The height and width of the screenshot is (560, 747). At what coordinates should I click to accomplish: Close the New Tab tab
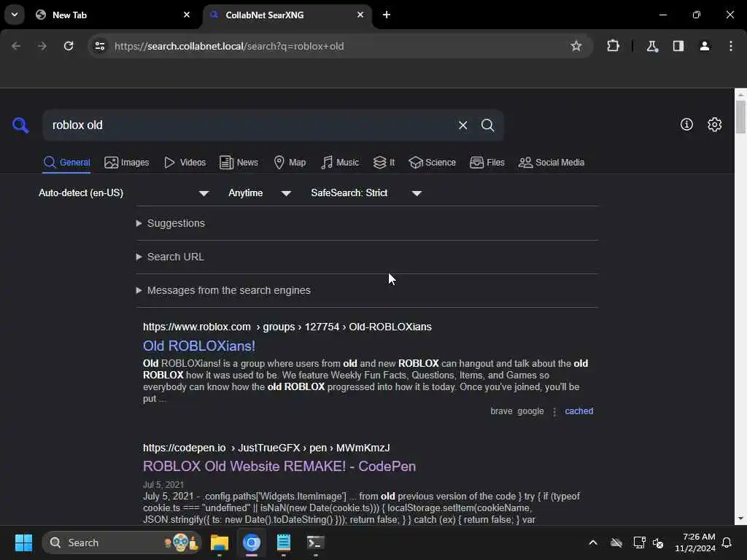[187, 15]
